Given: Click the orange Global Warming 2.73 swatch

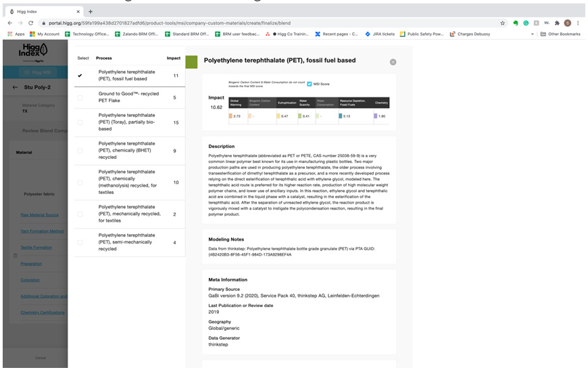Looking at the screenshot, I should click(230, 116).
